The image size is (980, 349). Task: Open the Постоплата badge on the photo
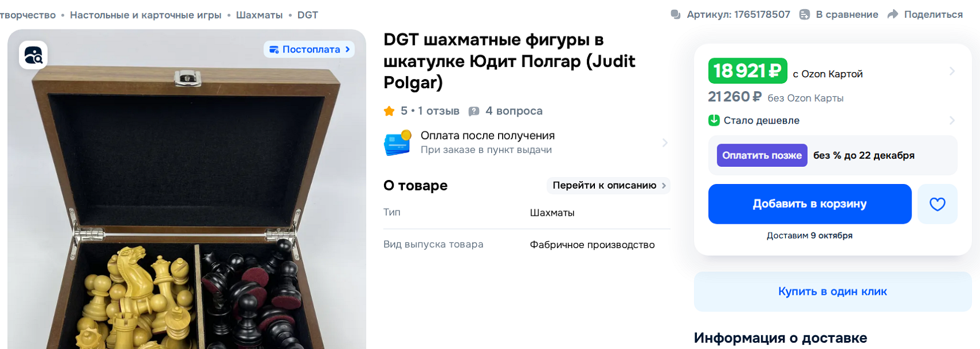(309, 50)
